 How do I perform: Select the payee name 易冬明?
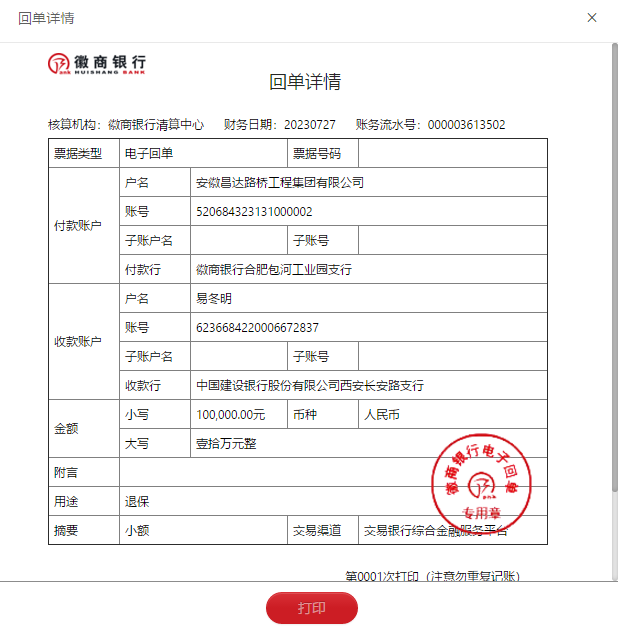tap(213, 299)
